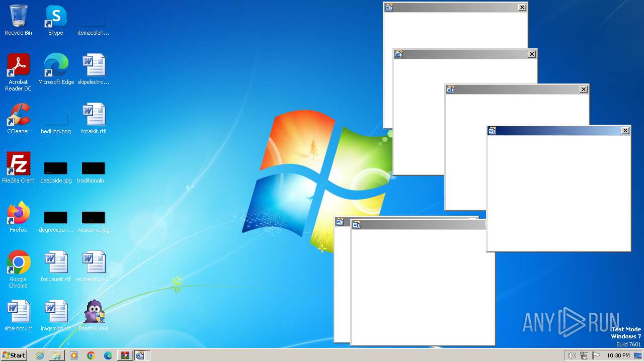This screenshot has height=362, width=644.
Task: Open the Action Center flag icon
Action: coord(596,355)
